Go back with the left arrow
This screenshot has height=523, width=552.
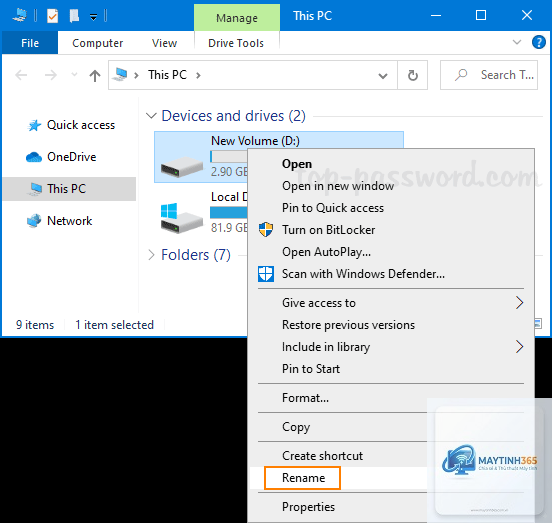[x=21, y=75]
